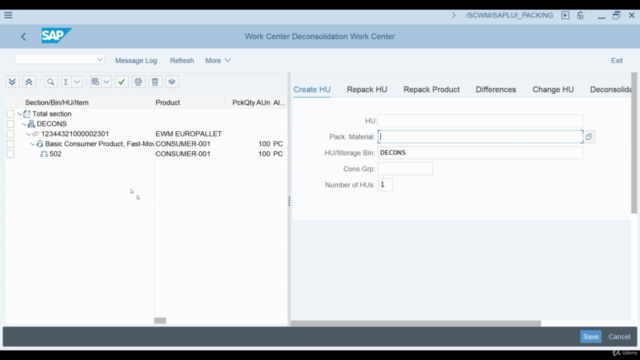This screenshot has height=360, width=640.
Task: Click the DECONS bin icon
Action: pyautogui.click(x=31, y=124)
